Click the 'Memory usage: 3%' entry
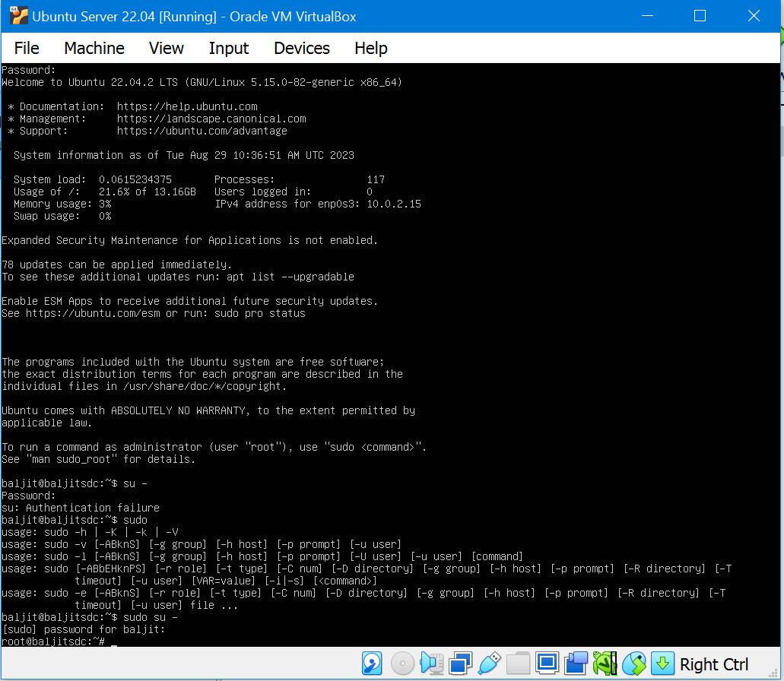 (x=62, y=204)
